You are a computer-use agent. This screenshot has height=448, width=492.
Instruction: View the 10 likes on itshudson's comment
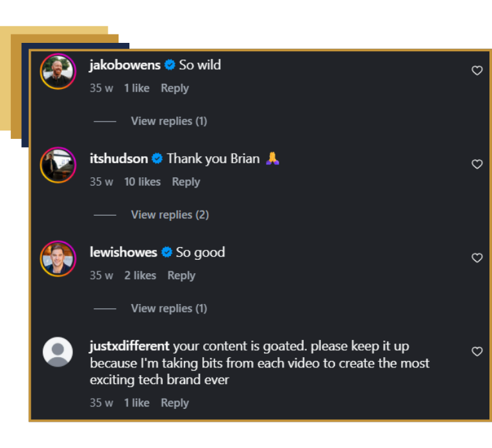tap(142, 182)
